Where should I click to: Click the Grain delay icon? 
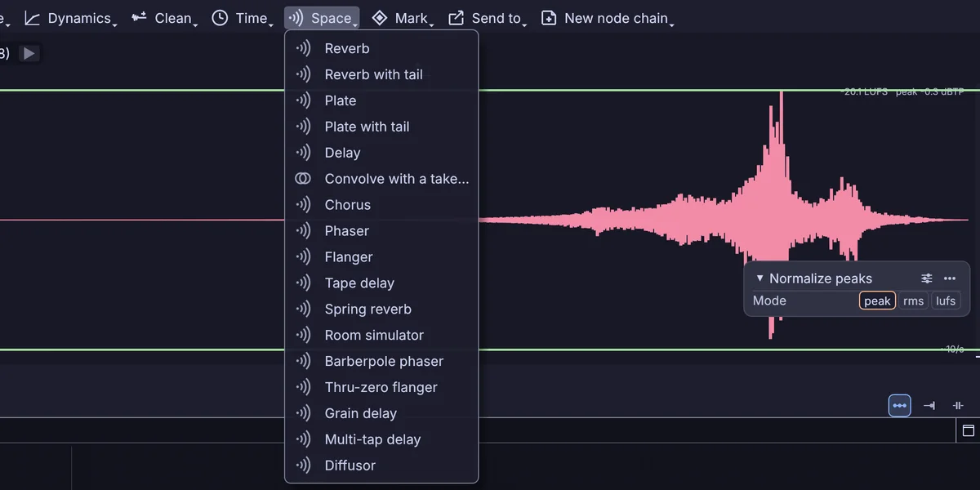pyautogui.click(x=303, y=413)
